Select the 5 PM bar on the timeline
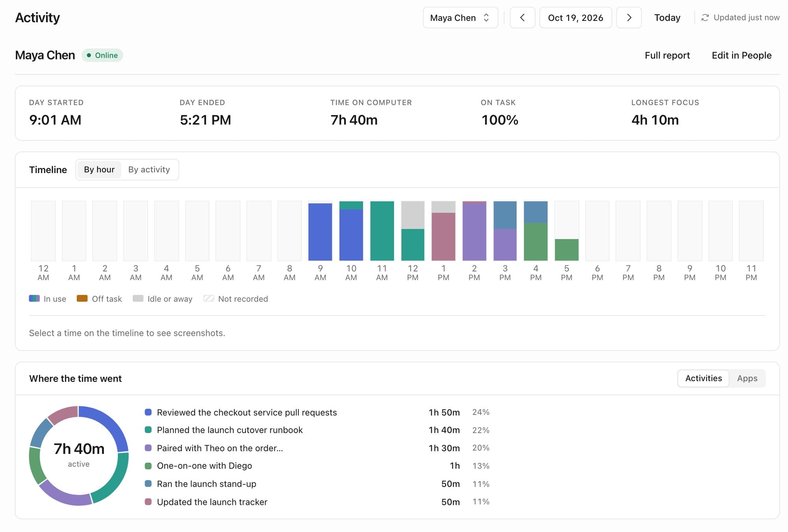 (x=567, y=231)
